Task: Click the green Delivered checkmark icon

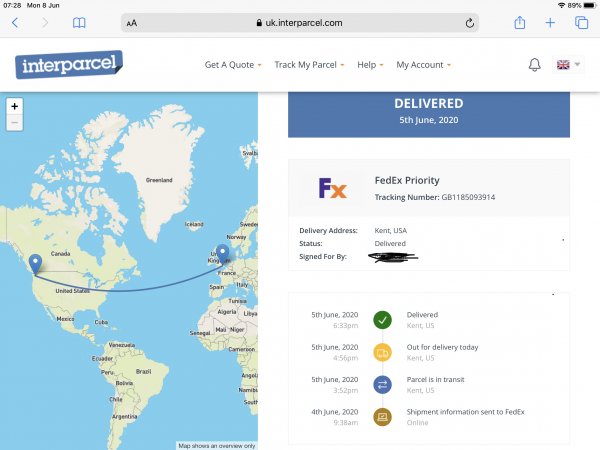Action: (382, 320)
